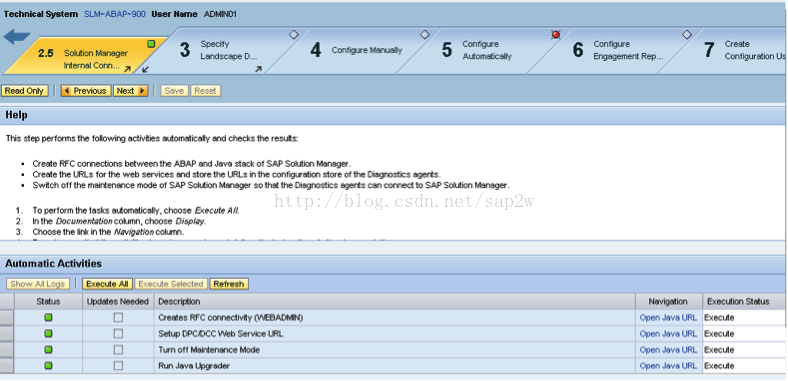Click Execution Status cell for Setup DPC/DCC row
Viewport: 788px width, 381px height.
(744, 334)
